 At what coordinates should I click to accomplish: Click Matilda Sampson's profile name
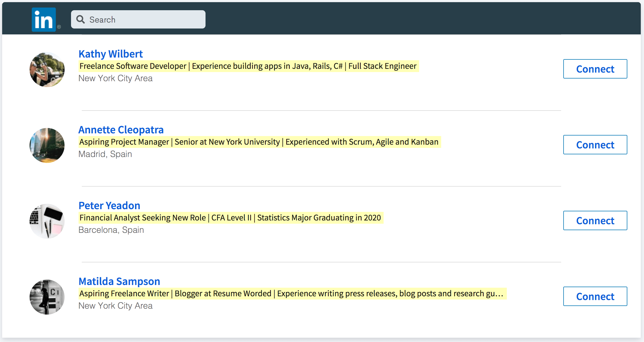(x=120, y=281)
